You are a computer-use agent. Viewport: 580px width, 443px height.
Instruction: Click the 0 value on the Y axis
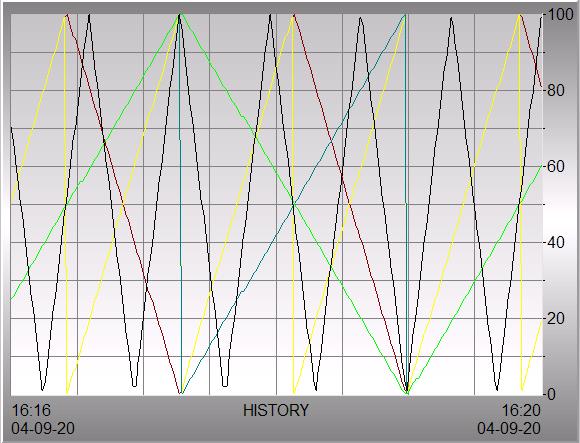point(551,394)
